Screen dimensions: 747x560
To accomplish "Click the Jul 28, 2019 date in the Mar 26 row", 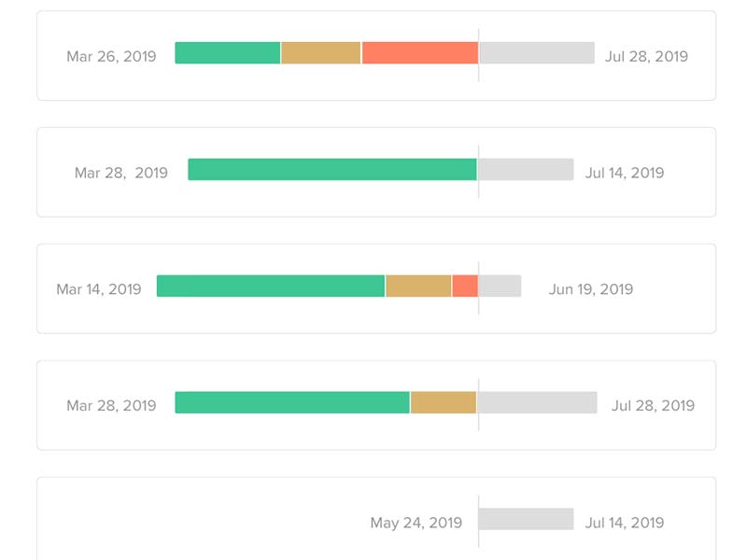I will click(646, 56).
